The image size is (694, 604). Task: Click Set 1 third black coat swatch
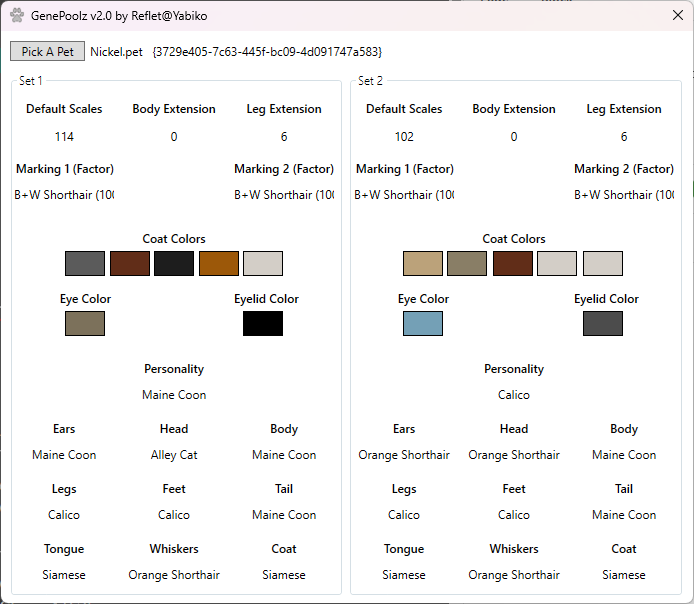coord(174,263)
